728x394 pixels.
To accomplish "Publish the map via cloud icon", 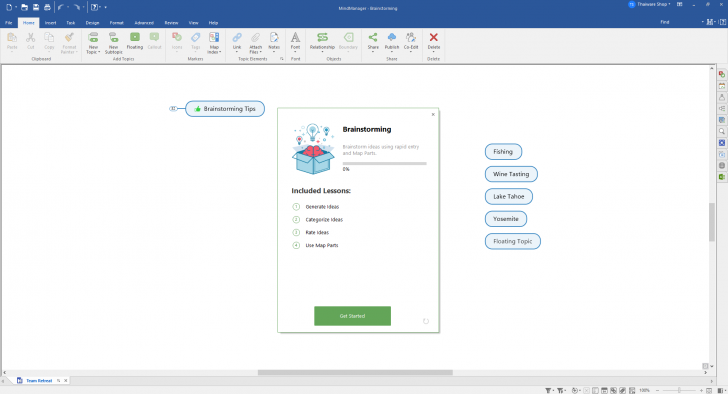I will [392, 37].
